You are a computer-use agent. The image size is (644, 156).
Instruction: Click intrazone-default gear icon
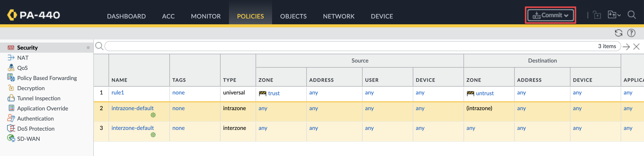click(x=153, y=115)
